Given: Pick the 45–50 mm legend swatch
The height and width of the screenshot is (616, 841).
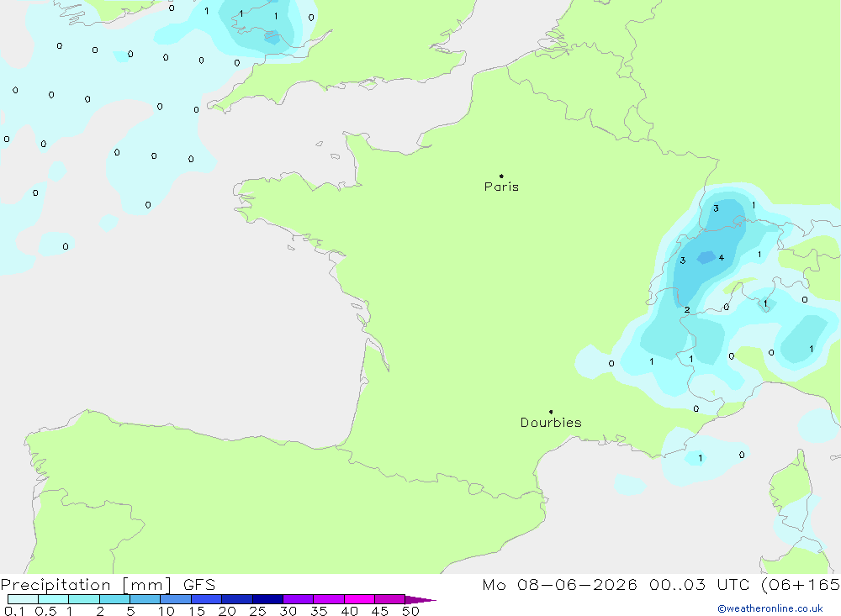Looking at the screenshot, I should (390, 599).
